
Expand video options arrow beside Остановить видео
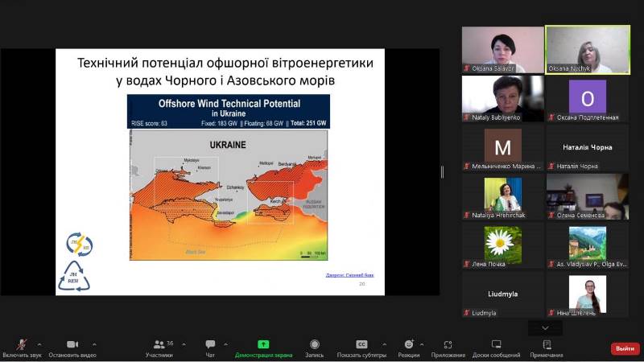(94, 344)
